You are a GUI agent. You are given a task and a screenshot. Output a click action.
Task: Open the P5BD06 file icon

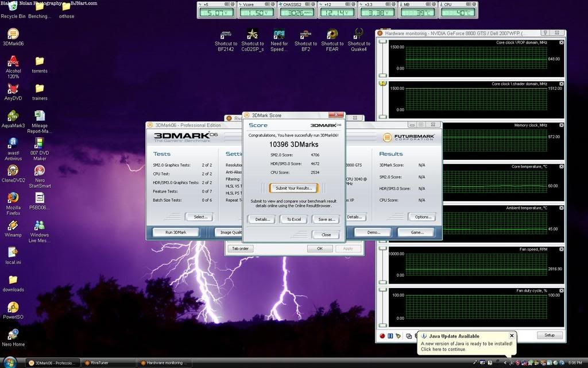coord(40,201)
